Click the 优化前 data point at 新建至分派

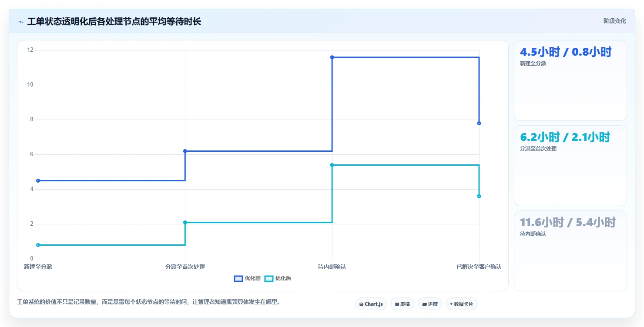(x=38, y=180)
